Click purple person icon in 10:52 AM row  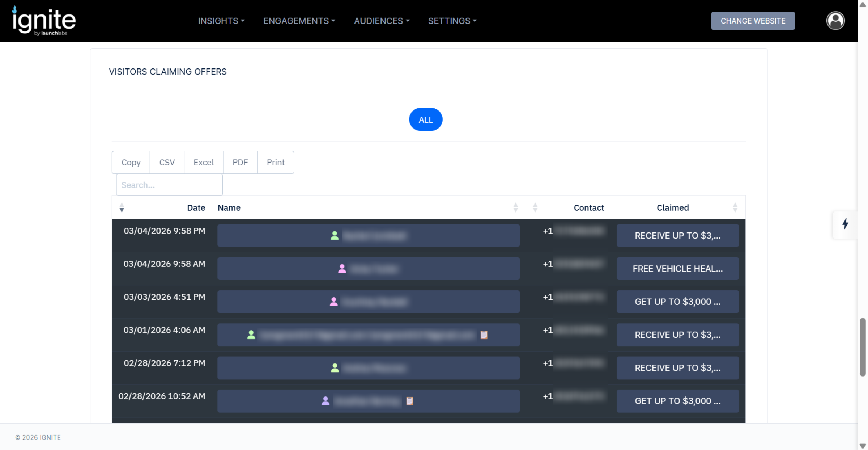(x=325, y=401)
